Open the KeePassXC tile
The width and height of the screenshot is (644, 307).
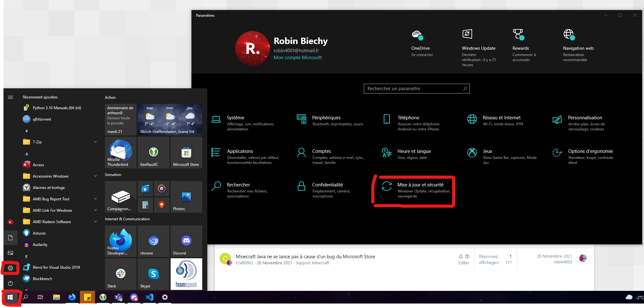pyautogui.click(x=154, y=153)
